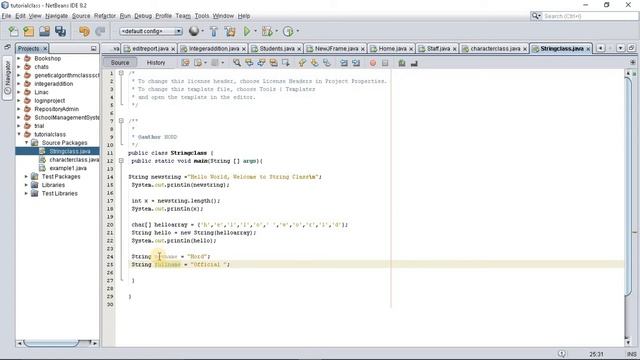Image resolution: width=640 pixels, height=360 pixels.
Task: Click the Save All toolbar icon
Action: (x=60, y=31)
